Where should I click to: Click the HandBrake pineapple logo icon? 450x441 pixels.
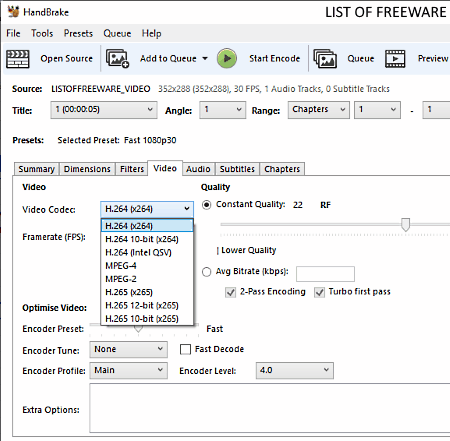pyautogui.click(x=14, y=12)
